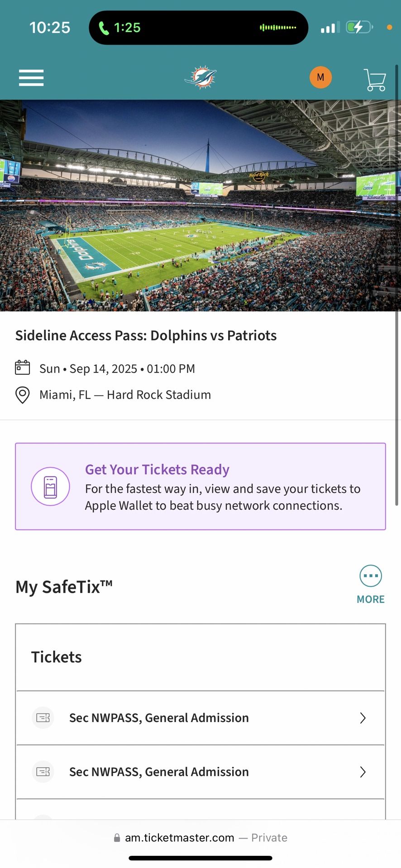
Task: Tap the Hard Rock Stadium hero photo
Action: [200, 205]
